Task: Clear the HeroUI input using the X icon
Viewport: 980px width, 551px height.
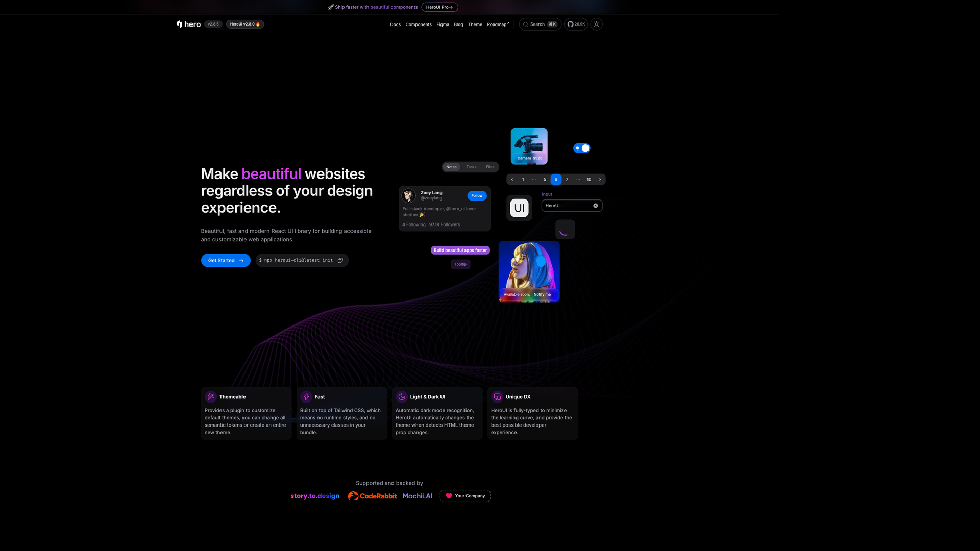Action: click(595, 205)
